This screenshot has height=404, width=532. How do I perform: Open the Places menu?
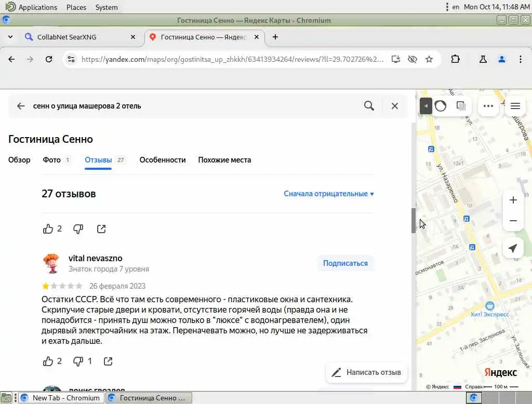(x=76, y=7)
